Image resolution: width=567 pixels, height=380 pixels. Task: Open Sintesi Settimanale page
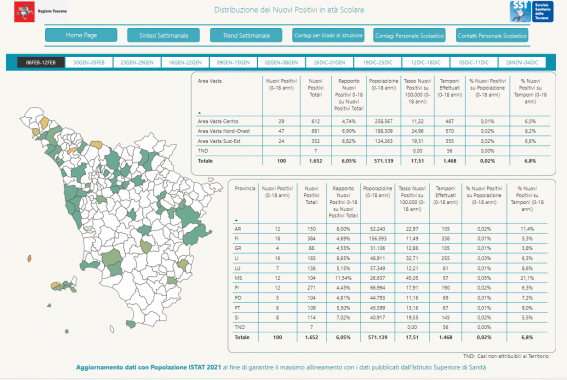click(x=163, y=35)
